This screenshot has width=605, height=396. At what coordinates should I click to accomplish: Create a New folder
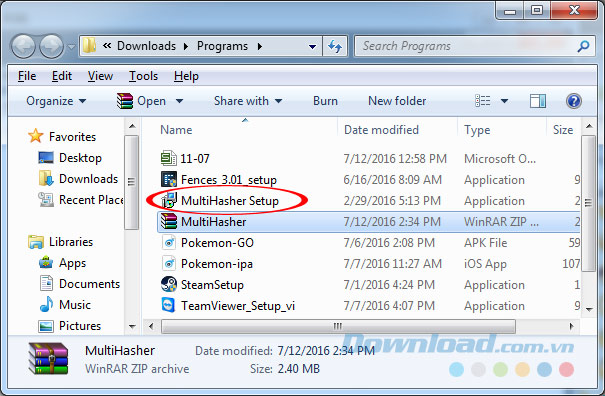pos(397,101)
